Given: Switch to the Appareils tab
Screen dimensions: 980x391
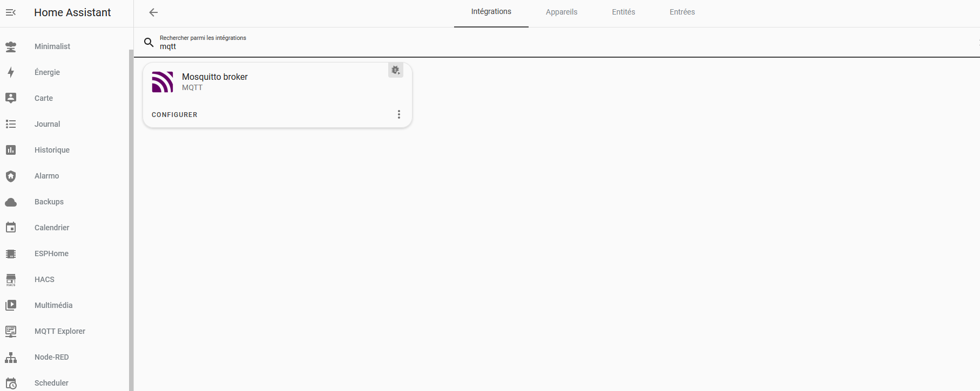Looking at the screenshot, I should (562, 12).
